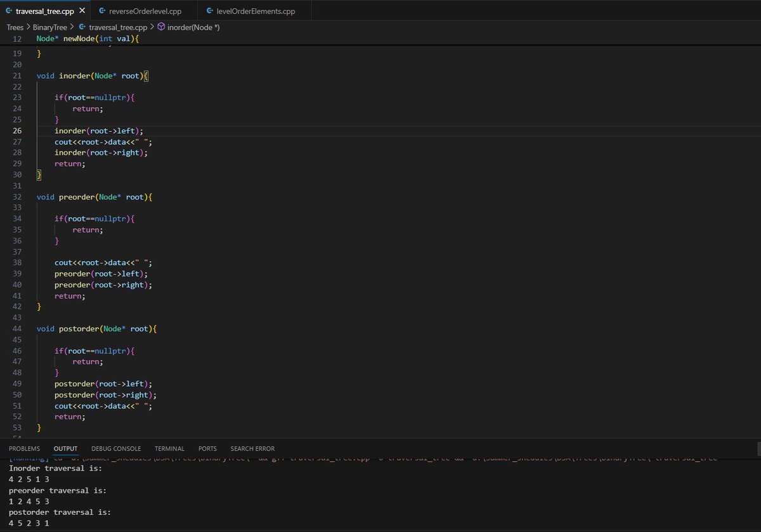Close the traversal_tree.cpp editor tab
Viewport: 761px width, 532px height.
pos(81,11)
